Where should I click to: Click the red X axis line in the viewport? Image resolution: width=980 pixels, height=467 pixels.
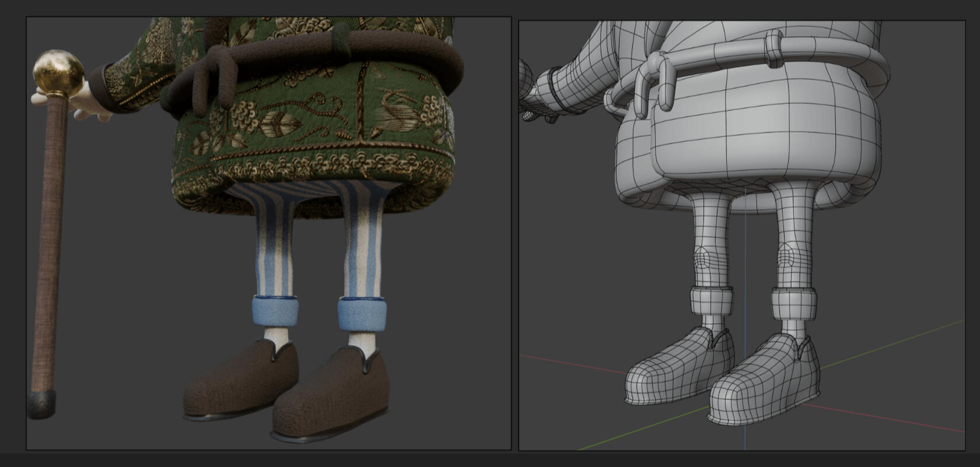tap(904, 420)
